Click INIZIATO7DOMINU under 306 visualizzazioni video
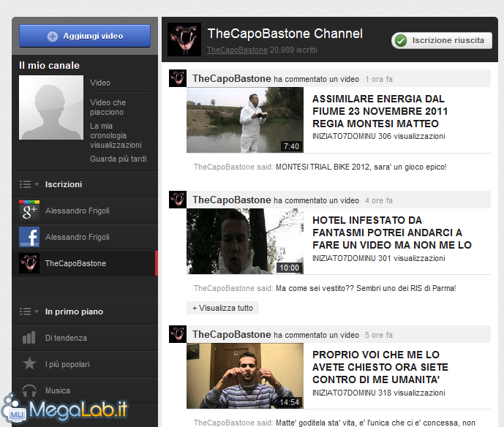Screen dimensions: 504x427 (344, 136)
